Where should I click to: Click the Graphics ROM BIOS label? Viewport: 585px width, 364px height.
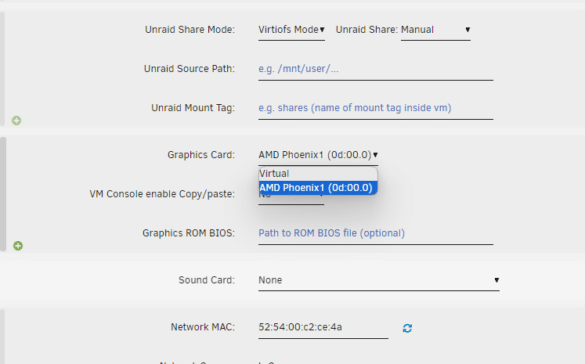[188, 233]
